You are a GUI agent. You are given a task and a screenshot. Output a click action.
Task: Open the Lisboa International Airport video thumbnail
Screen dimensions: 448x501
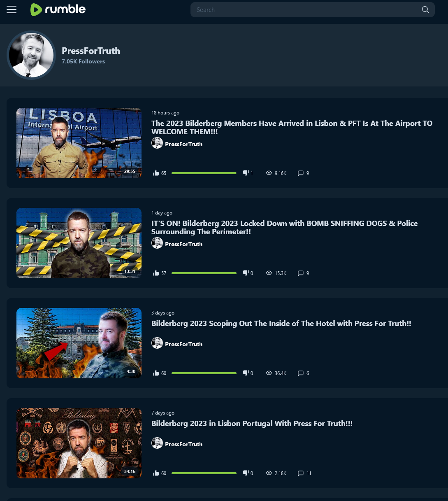[79, 143]
